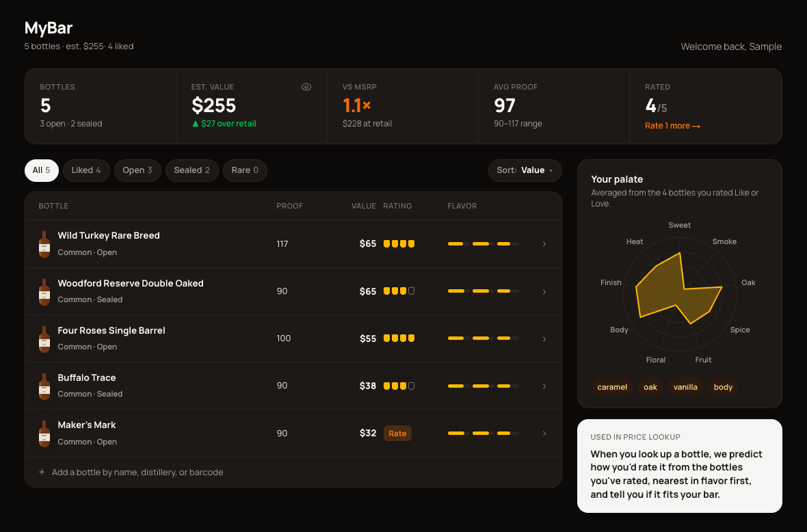Screen dimensions: 807x532
Task: Click the Woodford Reserve Double Oaked name
Action: click(x=131, y=283)
